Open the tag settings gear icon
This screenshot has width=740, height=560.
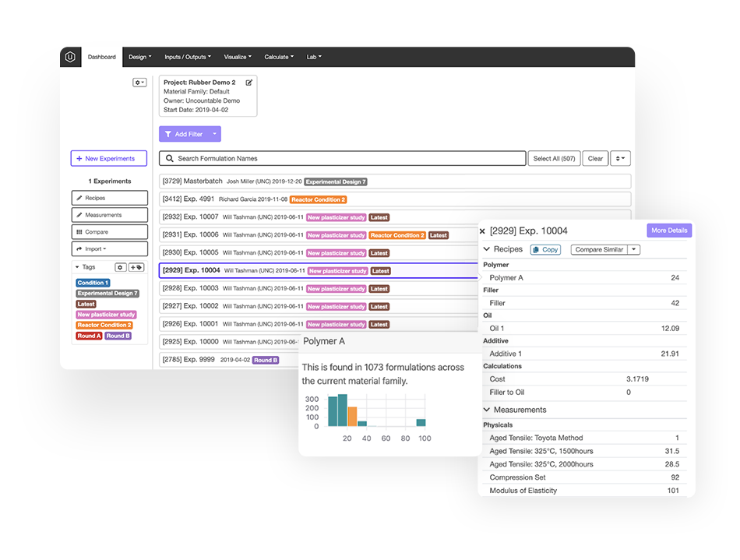122,266
